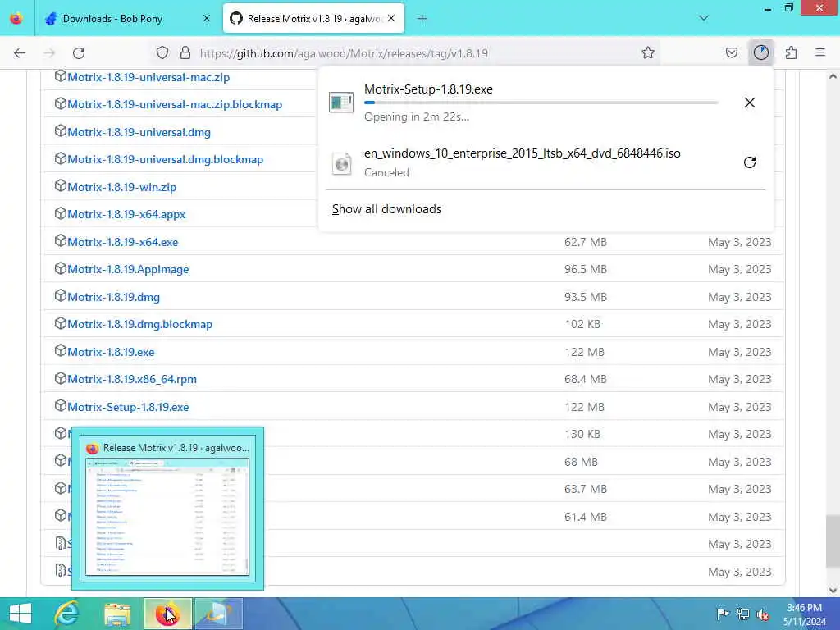Viewport: 840px width, 630px height.
Task: Download Motrix-1.8.19.dmg
Action: (x=113, y=297)
